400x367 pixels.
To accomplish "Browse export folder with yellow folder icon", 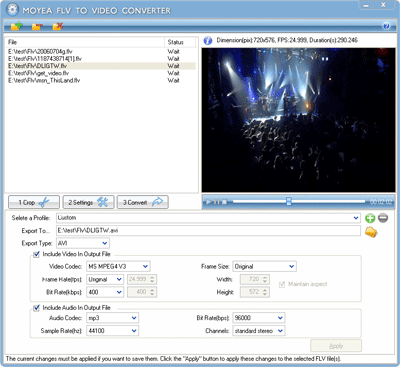I will (x=371, y=232).
